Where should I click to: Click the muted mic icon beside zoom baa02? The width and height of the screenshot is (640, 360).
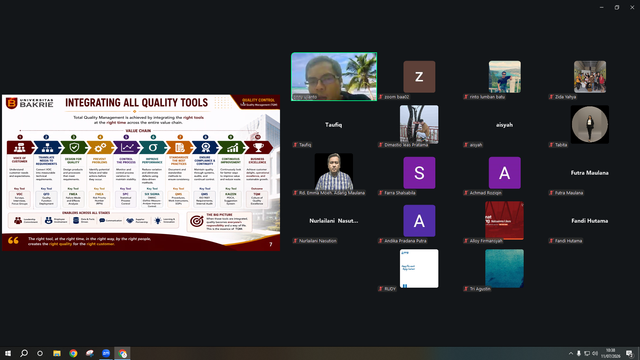click(381, 97)
